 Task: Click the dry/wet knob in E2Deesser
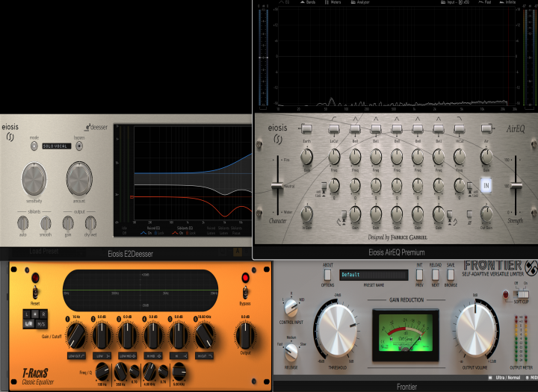(90, 223)
